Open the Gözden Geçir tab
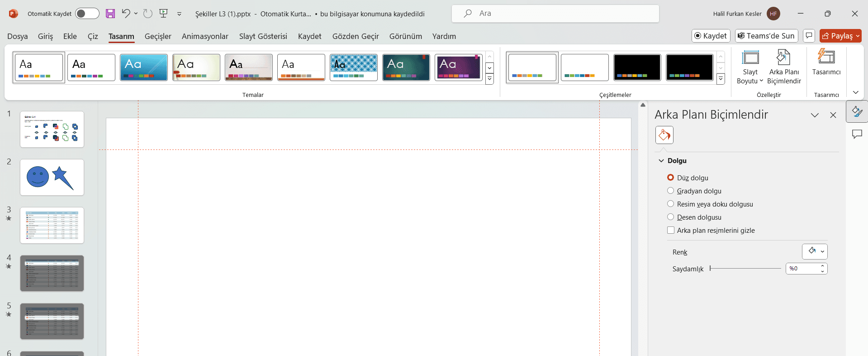 pos(356,36)
